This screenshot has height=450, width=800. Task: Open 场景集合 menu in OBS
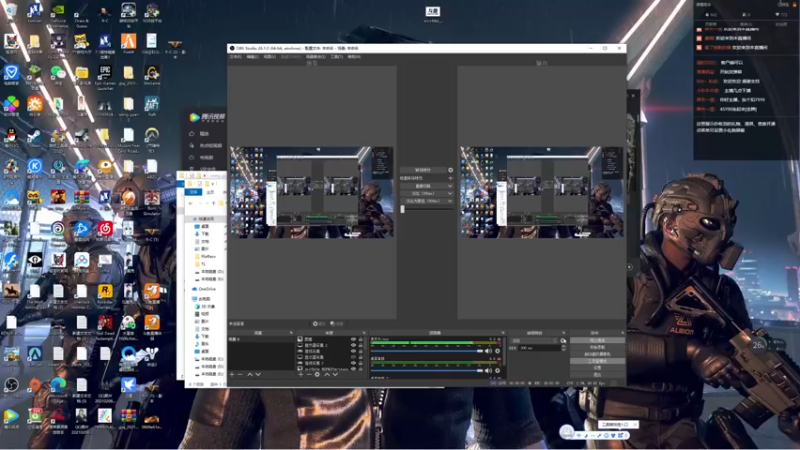(315, 57)
